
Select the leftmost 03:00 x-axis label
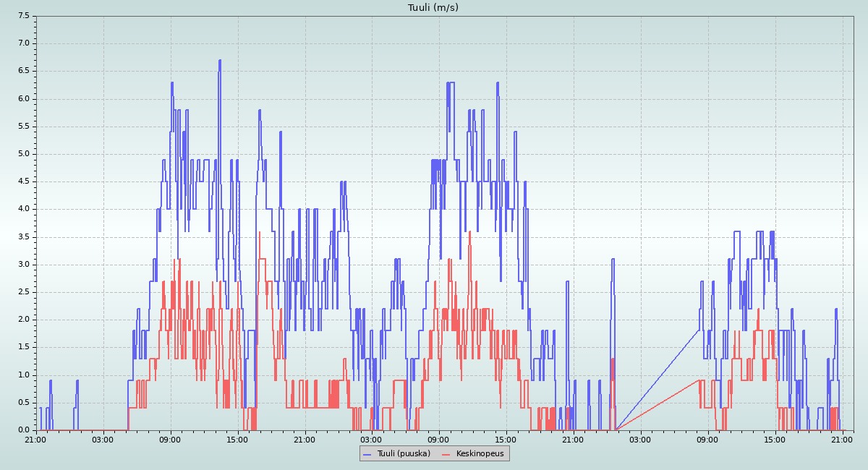(x=103, y=439)
